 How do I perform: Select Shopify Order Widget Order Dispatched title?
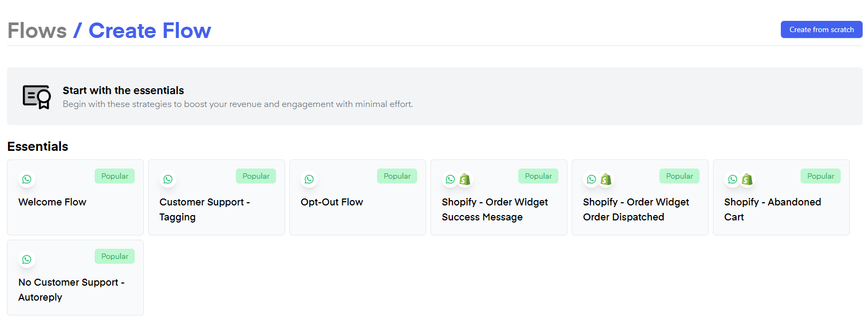point(635,209)
